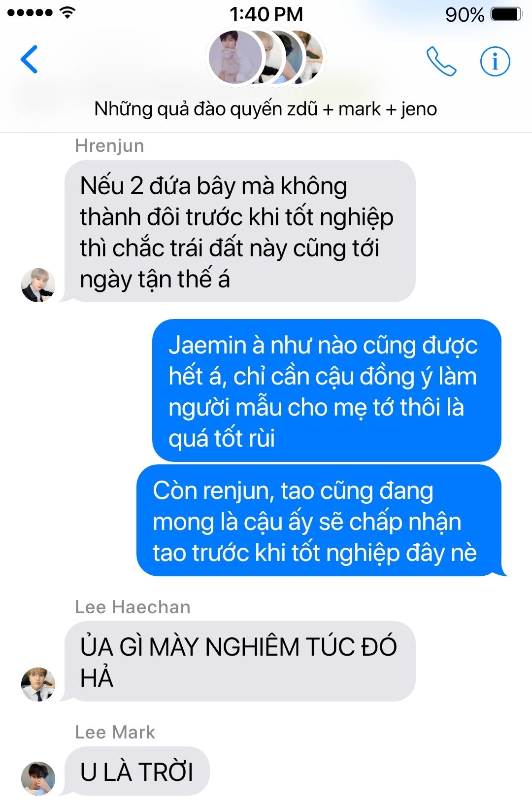Image resolution: width=532 pixels, height=807 pixels.
Task: Tap Lee Mark's profile avatar
Action: point(38,778)
